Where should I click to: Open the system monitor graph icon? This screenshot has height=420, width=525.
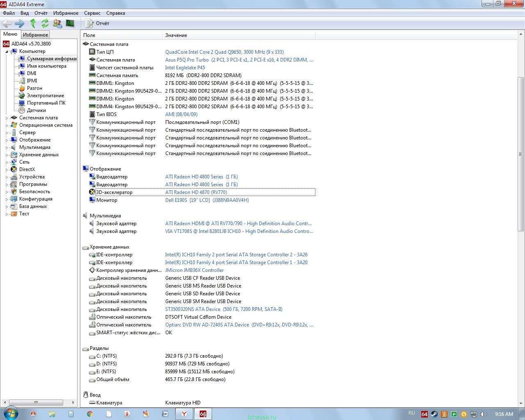pos(70,23)
